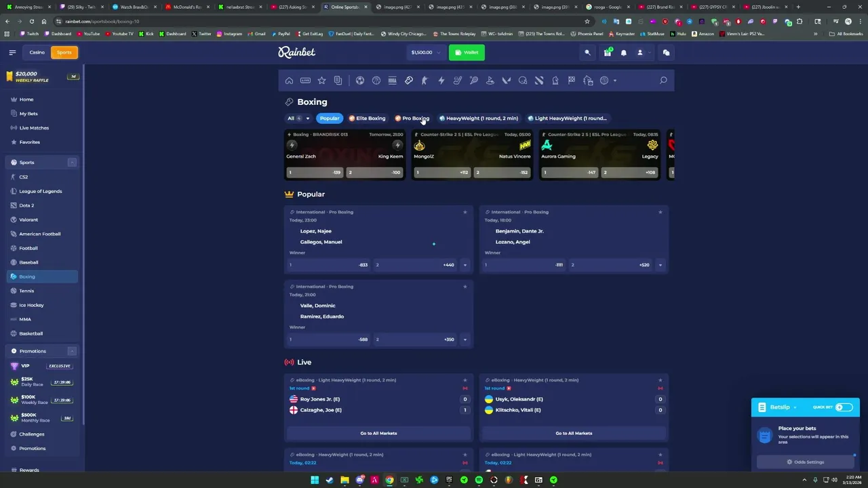
Task: Go to All Markets for Roy Jones Jr.
Action: tap(378, 433)
